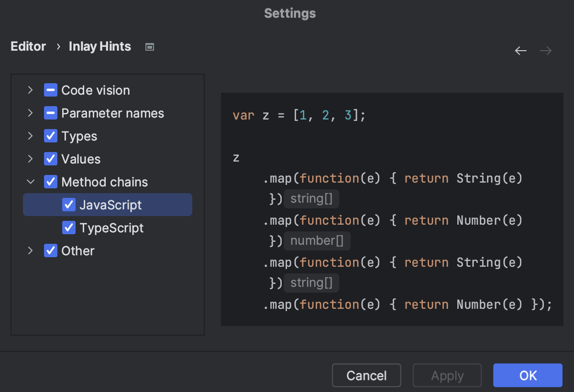Screen dimensions: 574x392
Task: Enable the Code vision checkbox fully
Action: (50, 90)
